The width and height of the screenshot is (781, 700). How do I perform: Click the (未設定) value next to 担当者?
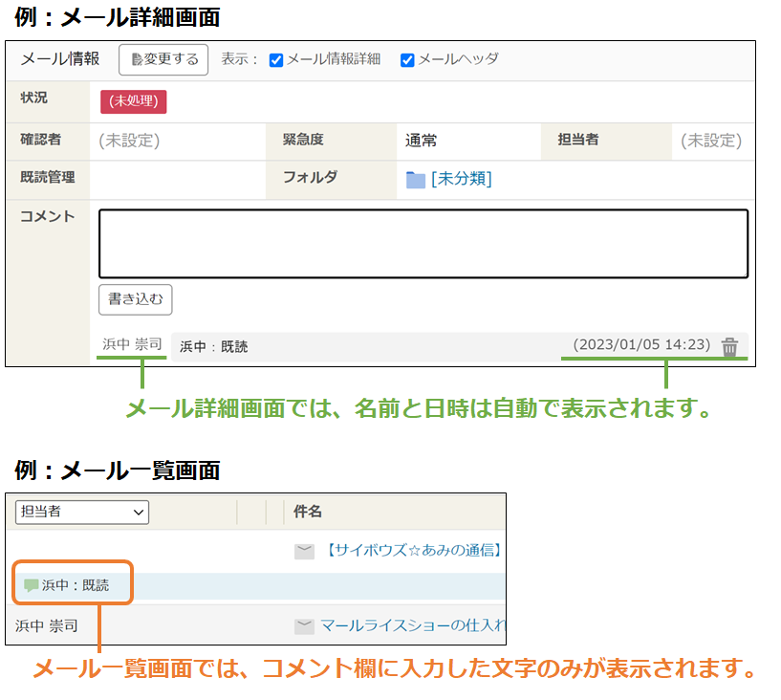pos(710,141)
